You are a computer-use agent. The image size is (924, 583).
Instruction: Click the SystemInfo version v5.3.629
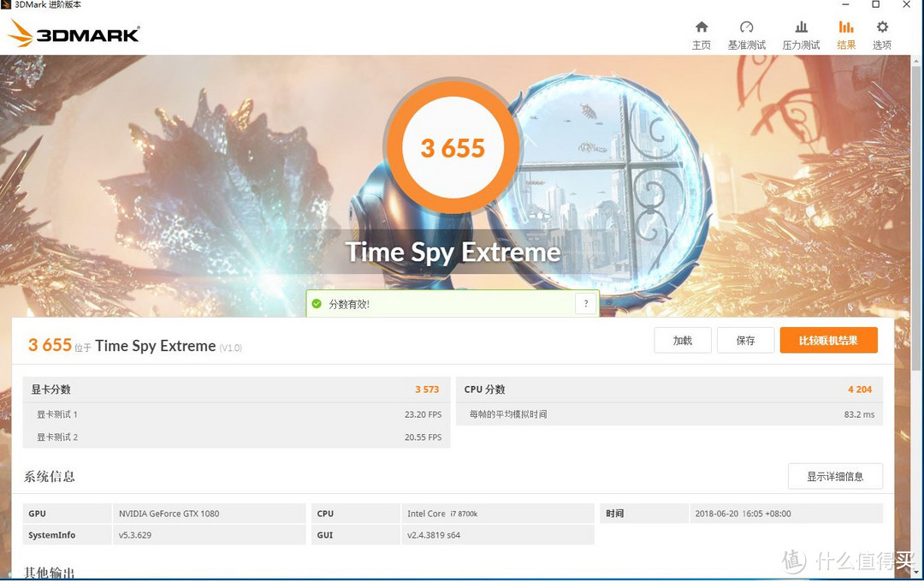coord(135,535)
